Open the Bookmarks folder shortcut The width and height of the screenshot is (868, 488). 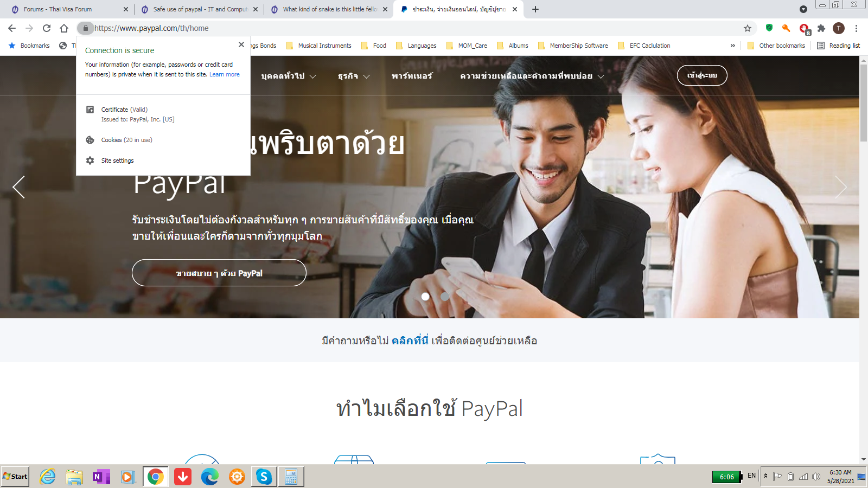tap(29, 46)
